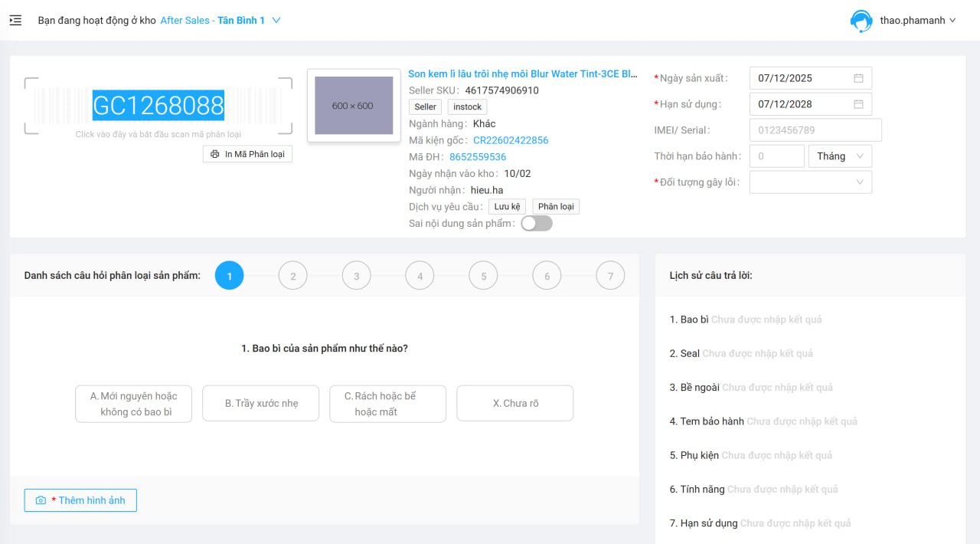
Task: Pick answer C. Rách hoặc bể hoặc mất
Action: (387, 404)
